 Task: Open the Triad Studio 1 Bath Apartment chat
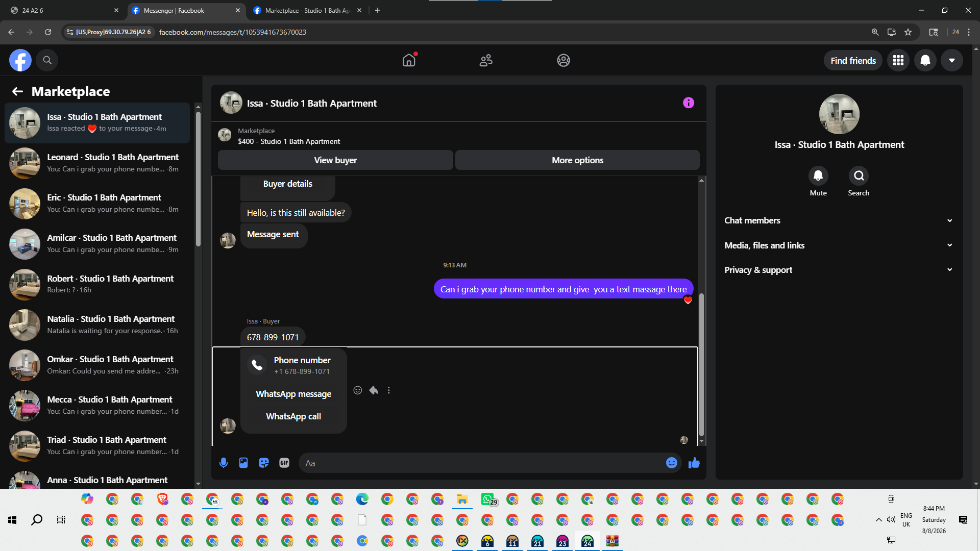pyautogui.click(x=97, y=445)
